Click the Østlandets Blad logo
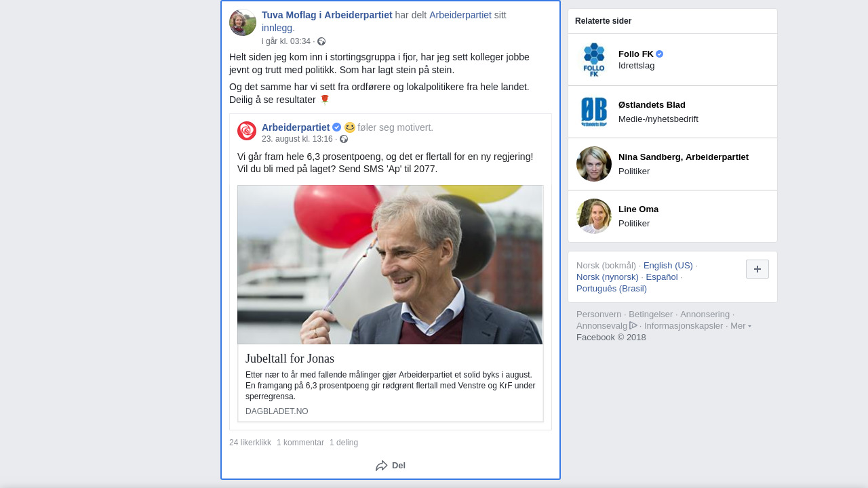This screenshot has width=868, height=488. pyautogui.click(x=594, y=112)
